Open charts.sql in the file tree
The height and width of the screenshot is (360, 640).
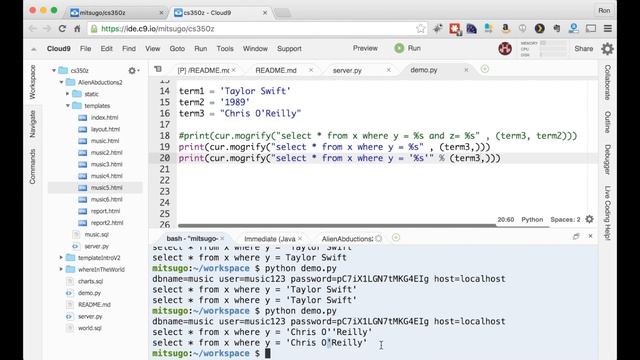[x=91, y=281]
